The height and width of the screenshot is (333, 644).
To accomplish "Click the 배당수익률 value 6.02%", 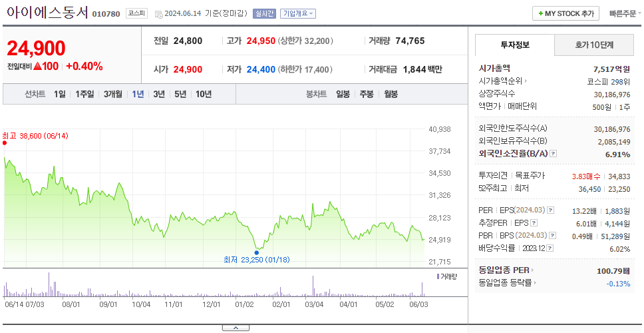I will pos(620,249).
